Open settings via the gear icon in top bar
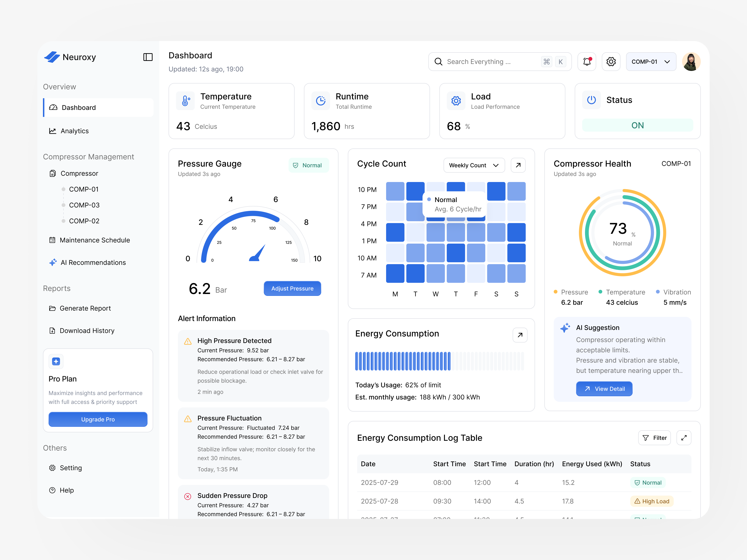 tap(611, 61)
